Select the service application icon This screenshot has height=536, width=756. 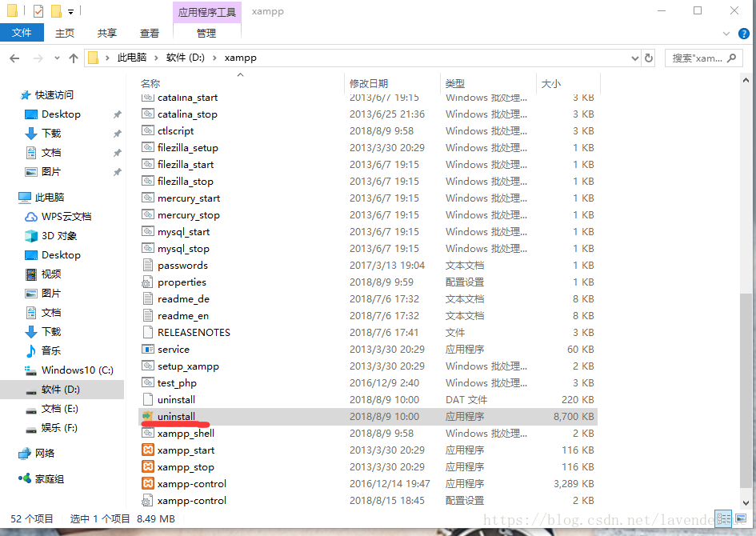(x=147, y=349)
